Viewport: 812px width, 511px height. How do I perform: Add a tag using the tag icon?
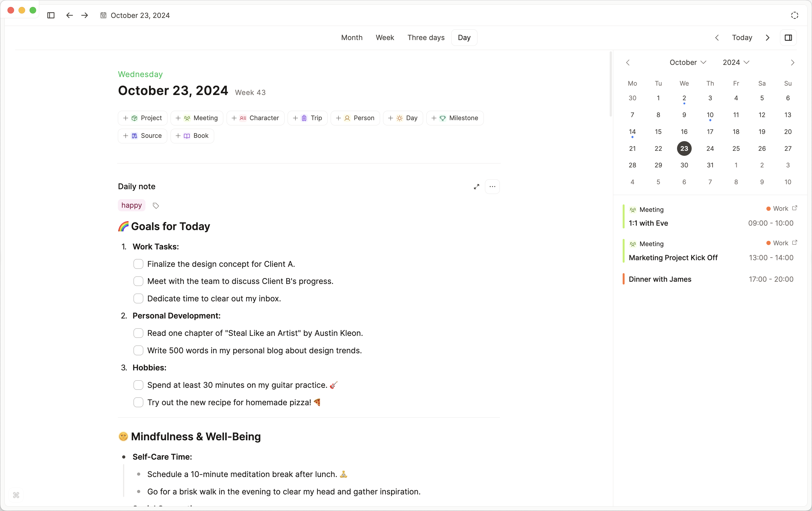pos(156,206)
